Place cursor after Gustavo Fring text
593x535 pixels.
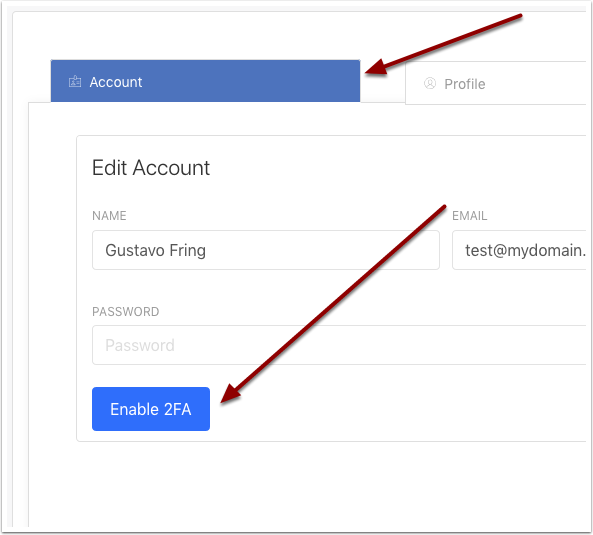[x=207, y=250]
